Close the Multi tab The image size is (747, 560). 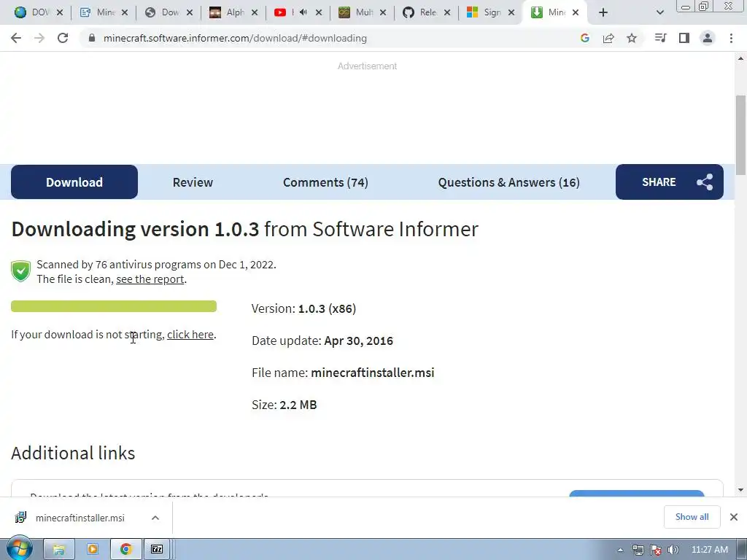[x=382, y=12]
